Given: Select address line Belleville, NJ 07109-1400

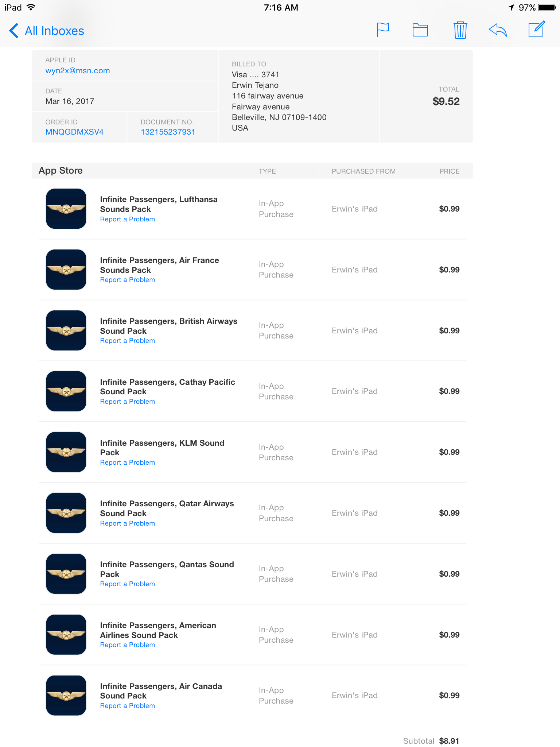Looking at the screenshot, I should click(x=279, y=117).
